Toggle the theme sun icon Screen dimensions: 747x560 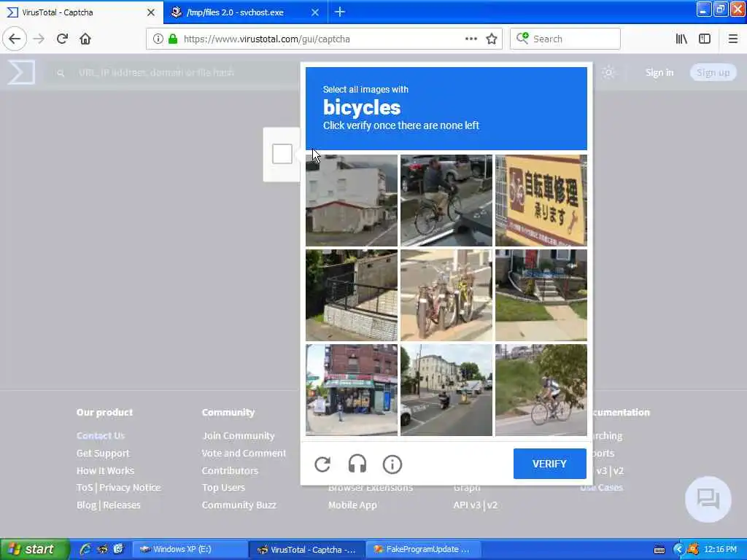point(608,72)
